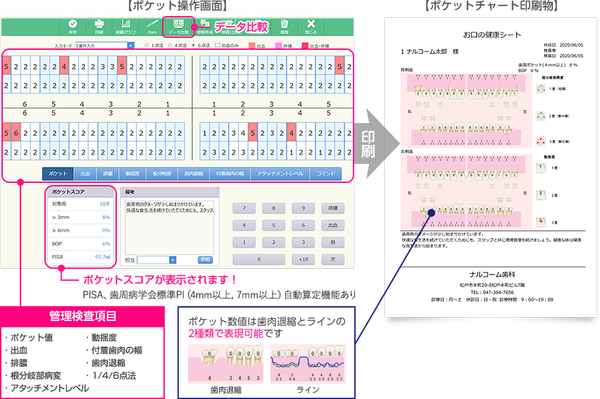This screenshot has height=399, width=600.
Task: Click the 動揺度 2度 tooth legend icon
Action: tap(540, 195)
